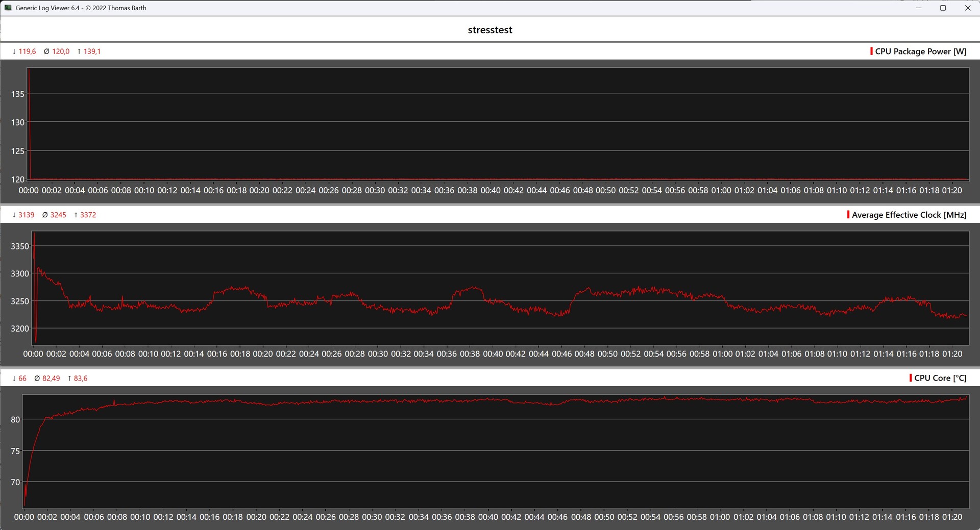Select the CPU Core [°C] legend

coord(938,378)
